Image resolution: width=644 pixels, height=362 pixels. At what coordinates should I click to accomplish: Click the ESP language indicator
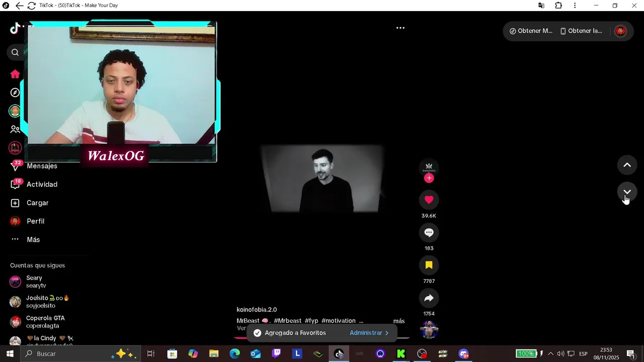click(x=583, y=354)
